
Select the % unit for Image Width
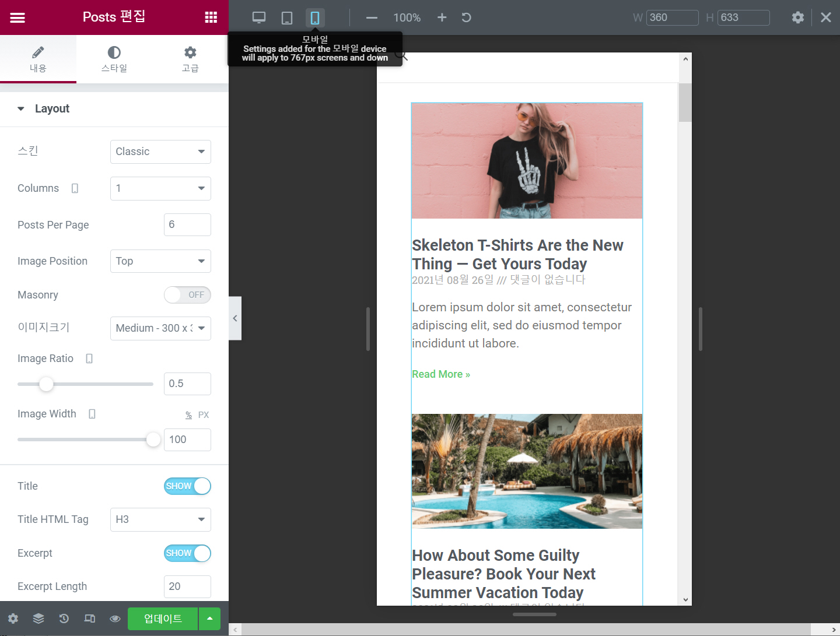[188, 415]
